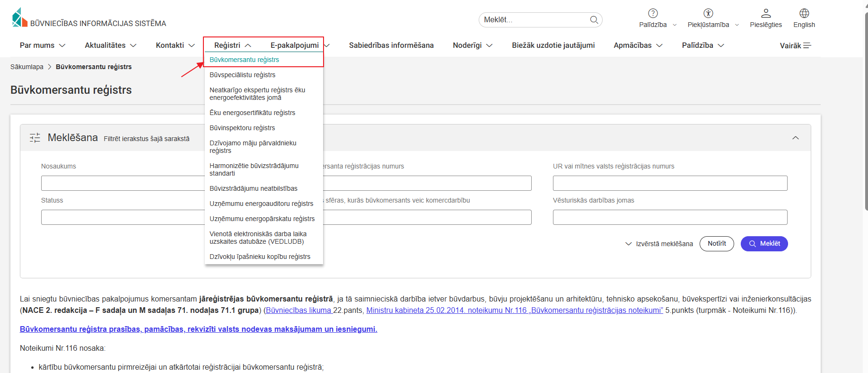Expand the Palīdzība menu in the navigation bar
The height and width of the screenshot is (373, 868).
point(703,45)
